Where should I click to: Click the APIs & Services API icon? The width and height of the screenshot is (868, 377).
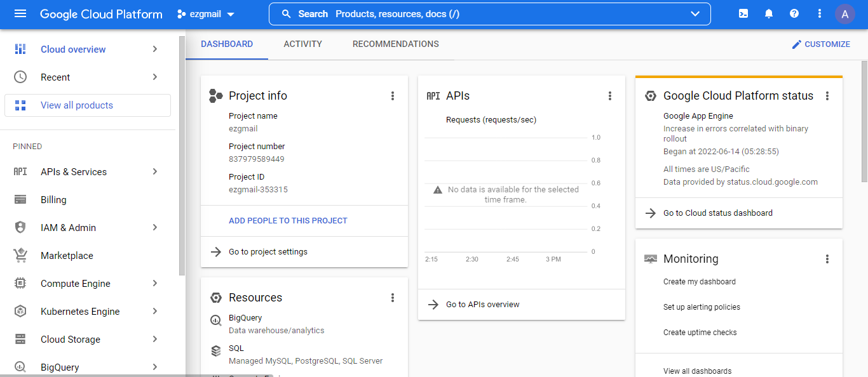click(x=20, y=172)
